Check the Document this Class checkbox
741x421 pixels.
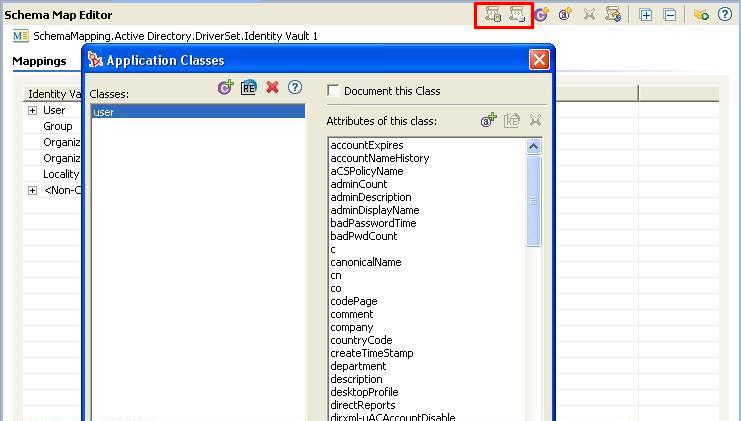point(333,91)
